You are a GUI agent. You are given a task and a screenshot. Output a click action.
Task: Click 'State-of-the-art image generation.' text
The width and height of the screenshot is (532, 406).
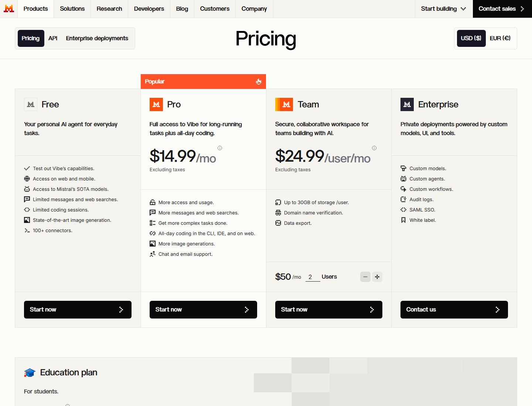(x=72, y=220)
